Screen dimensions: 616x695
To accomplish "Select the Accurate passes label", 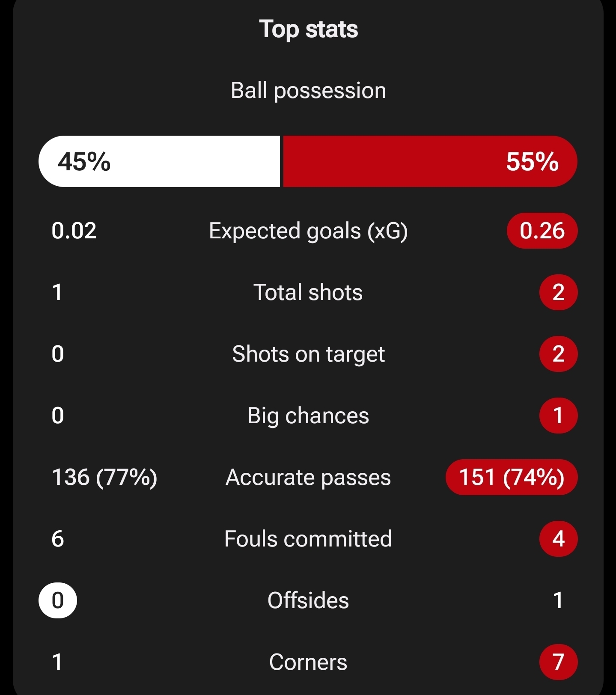I will pos(308,477).
